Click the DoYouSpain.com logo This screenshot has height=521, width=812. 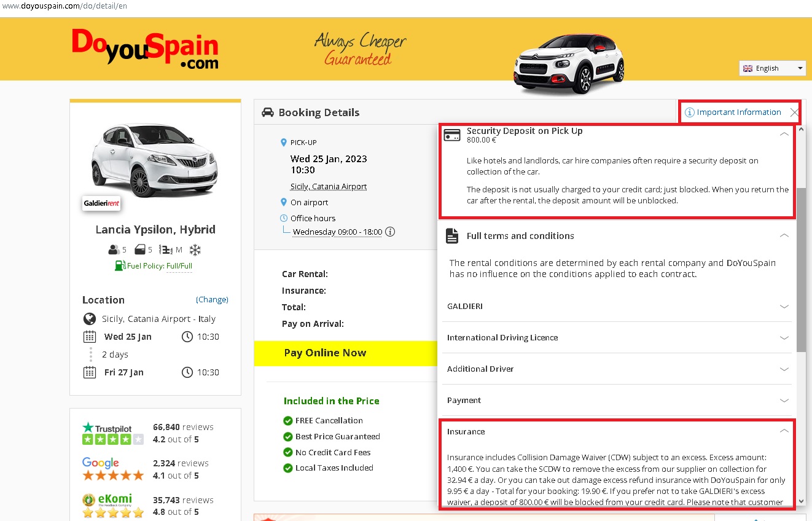click(x=145, y=48)
